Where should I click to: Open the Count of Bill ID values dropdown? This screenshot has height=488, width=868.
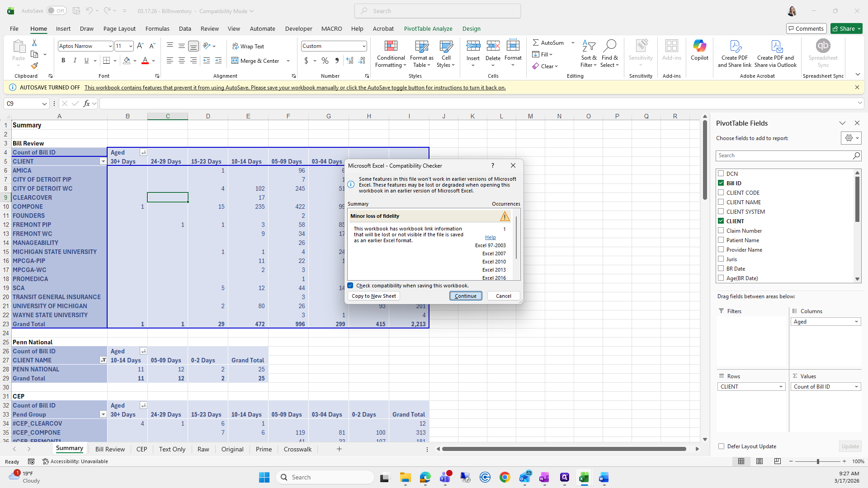856,387
